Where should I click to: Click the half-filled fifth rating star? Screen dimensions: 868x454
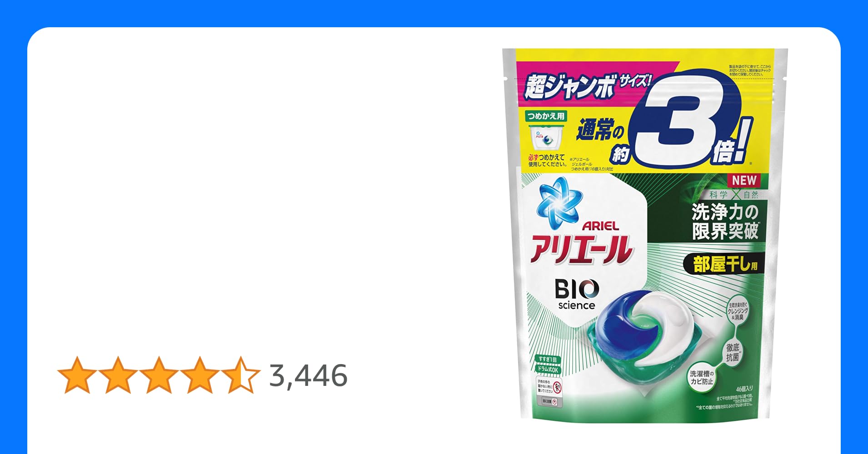point(240,375)
